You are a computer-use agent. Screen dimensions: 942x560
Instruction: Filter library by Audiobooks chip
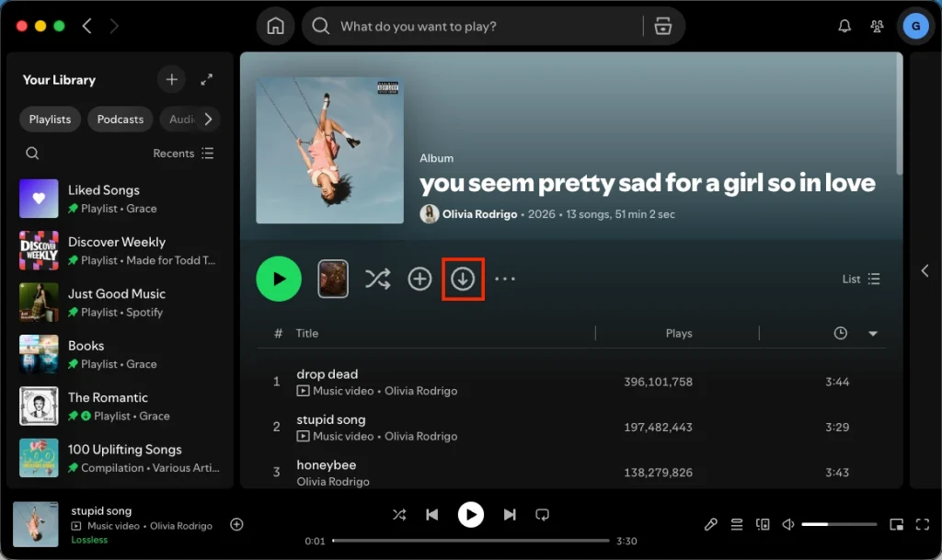click(x=180, y=119)
